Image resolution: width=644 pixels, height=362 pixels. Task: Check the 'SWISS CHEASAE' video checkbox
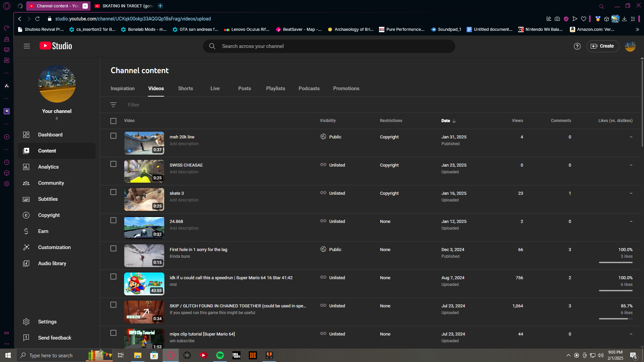click(x=113, y=164)
